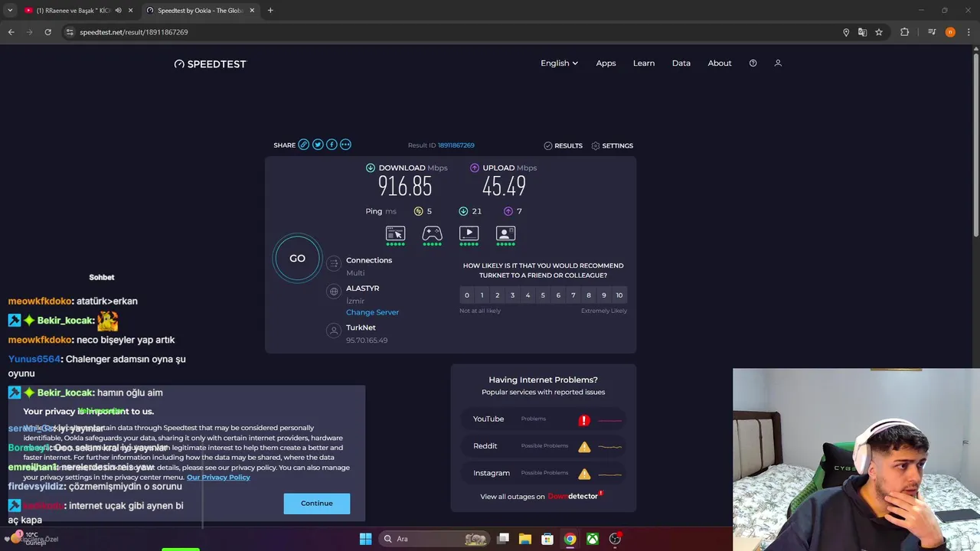Viewport: 980px width, 551px height.
Task: Click the upload arrow icon
Action: pyautogui.click(x=475, y=168)
